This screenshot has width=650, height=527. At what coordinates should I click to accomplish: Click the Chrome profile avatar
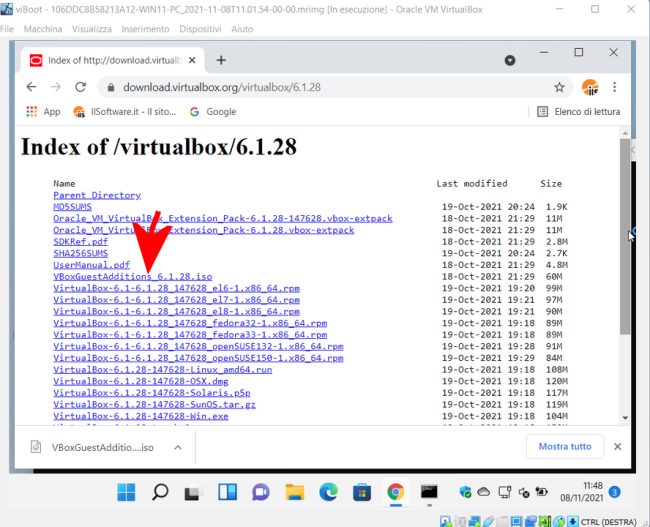(x=589, y=87)
